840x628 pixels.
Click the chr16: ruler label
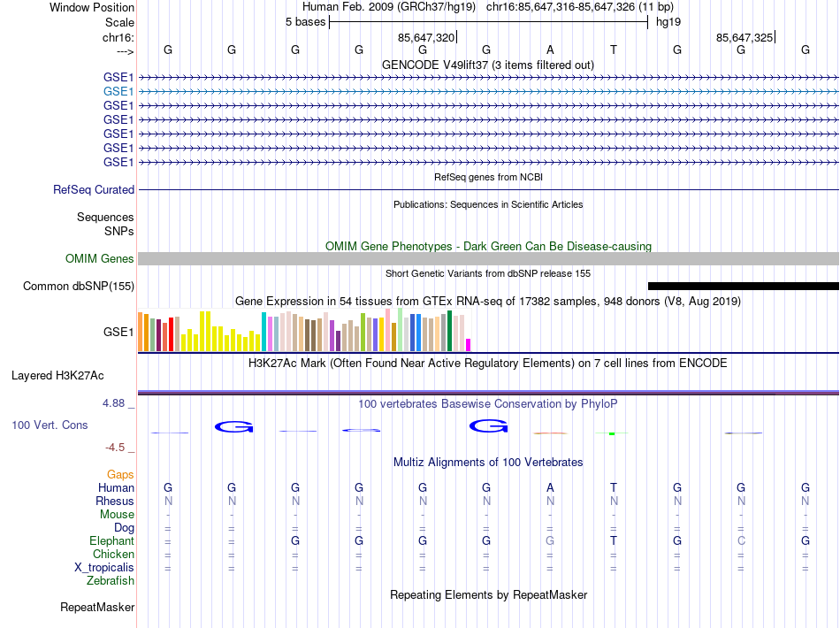[118, 38]
